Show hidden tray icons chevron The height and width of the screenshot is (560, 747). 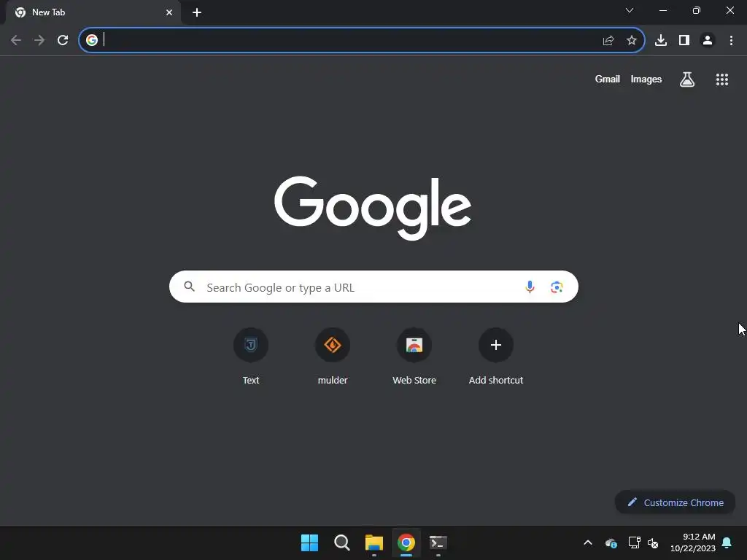588,542
